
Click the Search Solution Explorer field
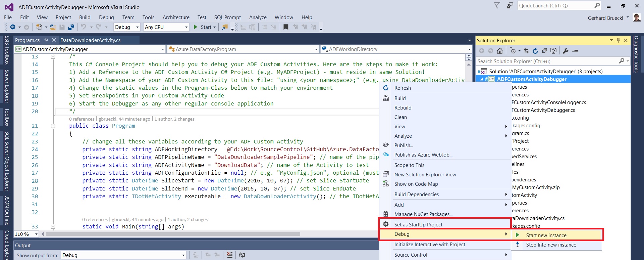547,61
